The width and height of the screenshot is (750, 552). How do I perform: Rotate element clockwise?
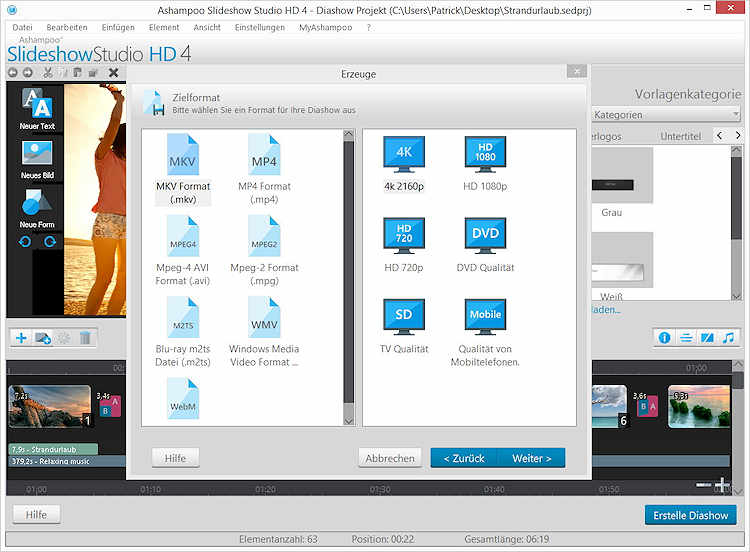(50, 242)
